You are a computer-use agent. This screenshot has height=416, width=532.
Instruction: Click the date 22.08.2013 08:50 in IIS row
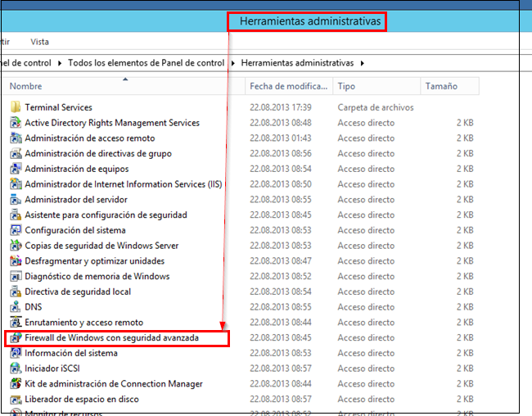coord(281,184)
